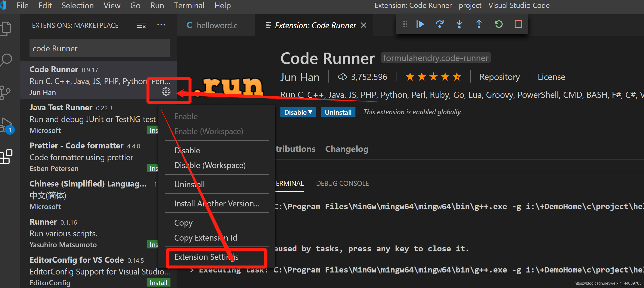
Task: Select Extension Settings in context menu
Action: pos(206,257)
